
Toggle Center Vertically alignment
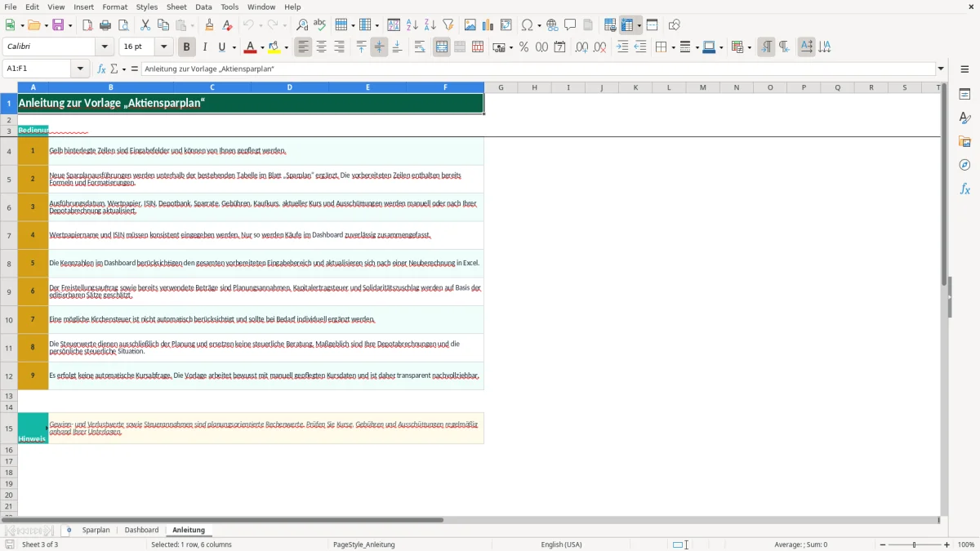tap(379, 47)
